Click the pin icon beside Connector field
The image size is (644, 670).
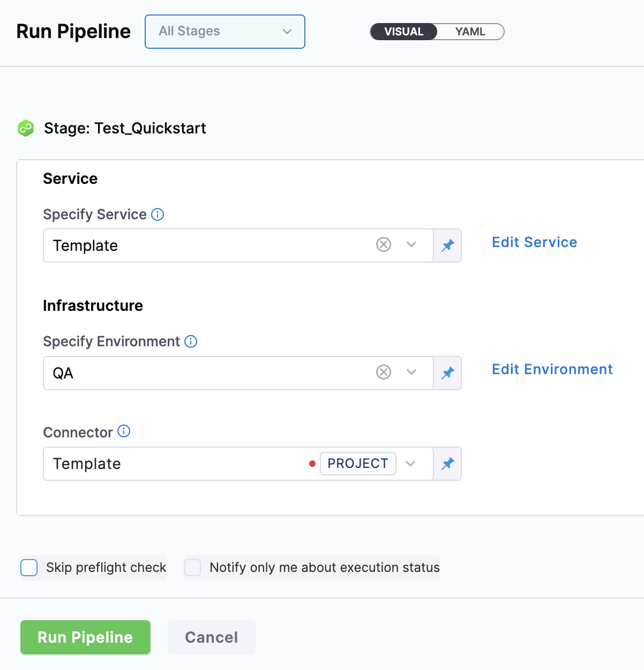click(x=447, y=464)
